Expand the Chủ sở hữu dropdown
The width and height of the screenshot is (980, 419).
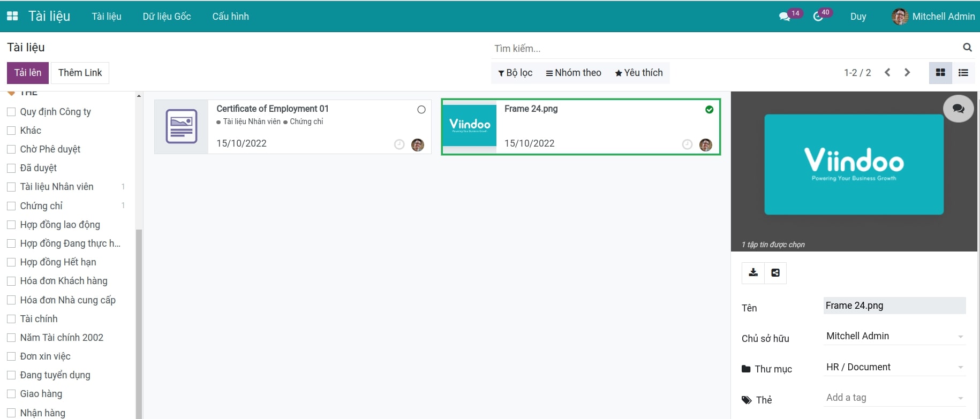point(960,337)
